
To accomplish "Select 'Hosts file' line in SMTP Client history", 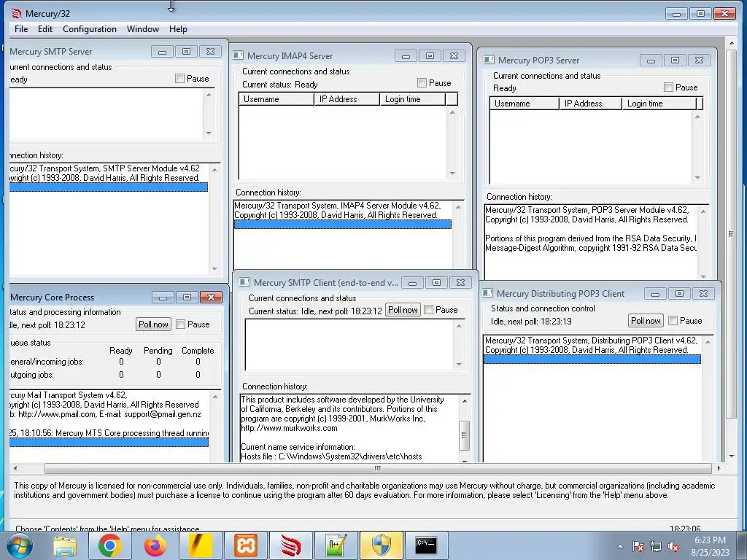I will [332, 456].
